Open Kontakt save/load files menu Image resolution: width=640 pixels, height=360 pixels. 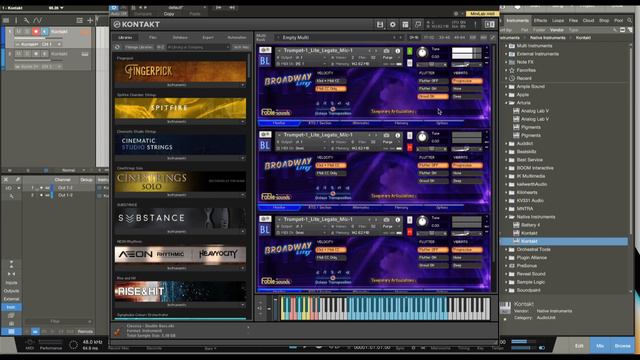tap(380, 24)
